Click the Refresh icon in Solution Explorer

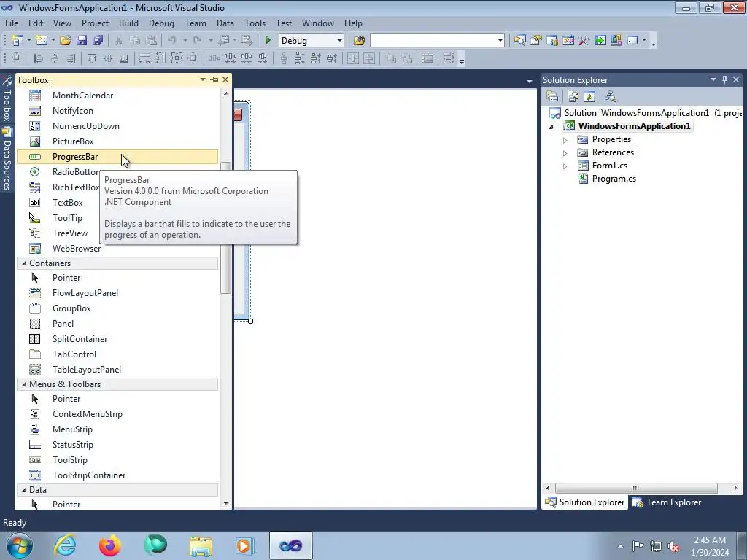point(589,97)
